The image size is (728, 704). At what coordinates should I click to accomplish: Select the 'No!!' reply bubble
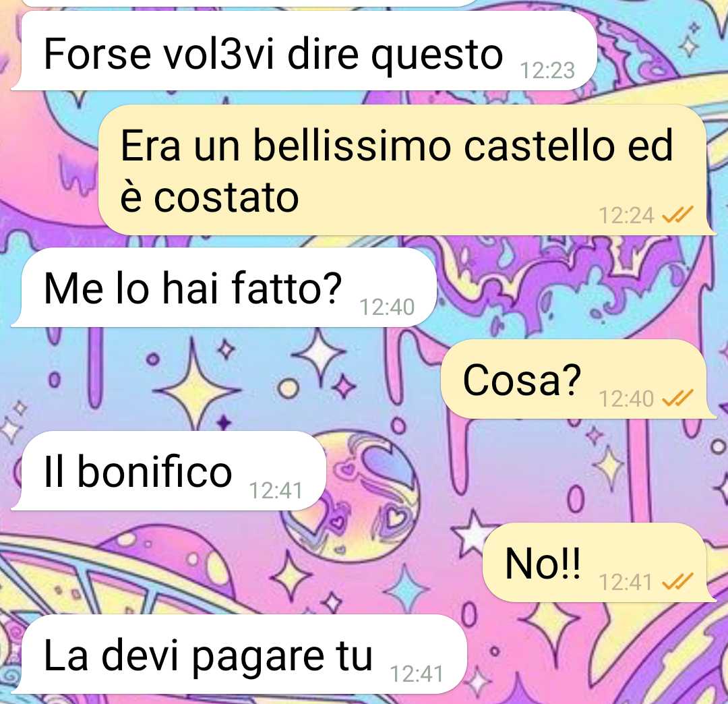coord(599,562)
